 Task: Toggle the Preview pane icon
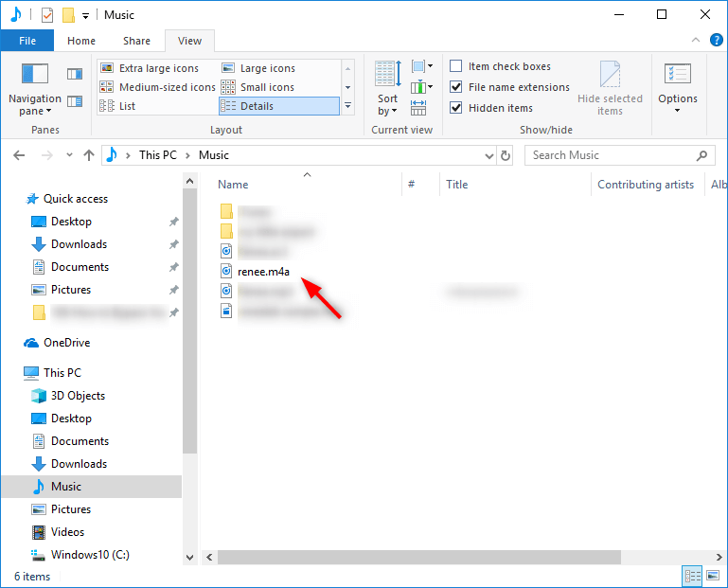click(x=75, y=74)
